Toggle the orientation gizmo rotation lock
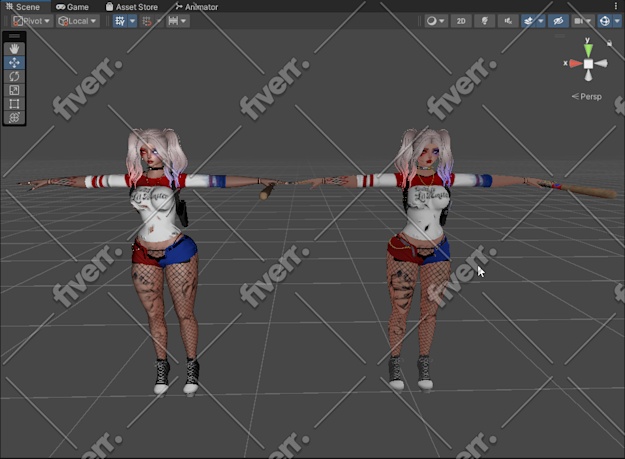The image size is (625, 459). (609, 43)
